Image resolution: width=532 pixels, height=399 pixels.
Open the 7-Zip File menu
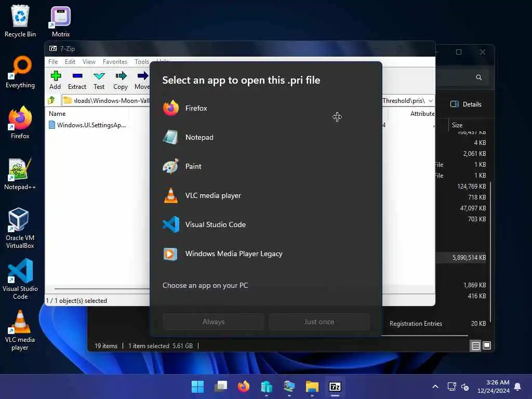point(53,62)
